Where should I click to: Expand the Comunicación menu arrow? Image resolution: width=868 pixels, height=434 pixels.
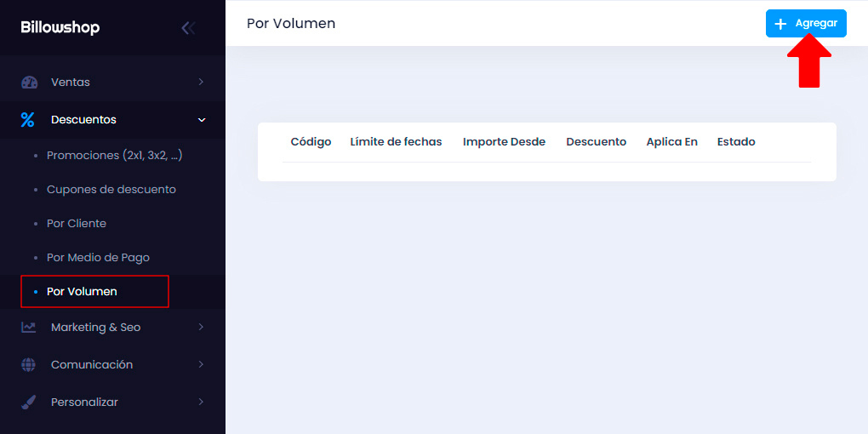201,365
